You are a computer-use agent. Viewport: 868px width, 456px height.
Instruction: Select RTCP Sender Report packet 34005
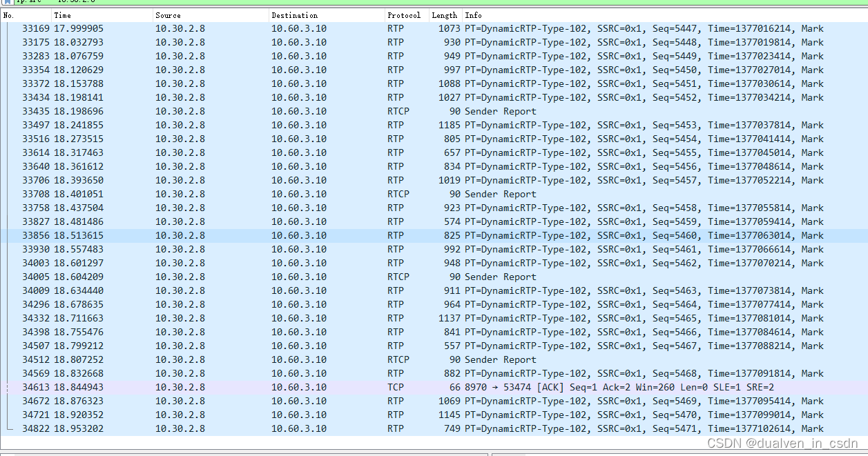(276, 277)
